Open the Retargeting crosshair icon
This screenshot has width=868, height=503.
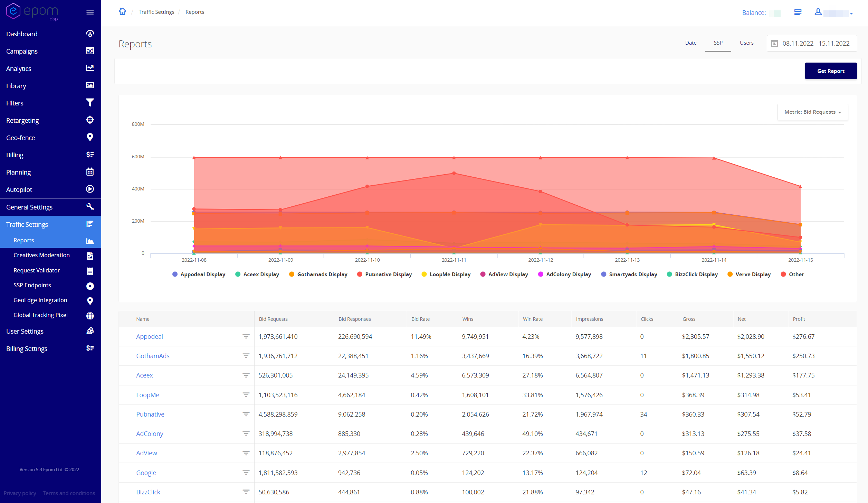(x=90, y=120)
